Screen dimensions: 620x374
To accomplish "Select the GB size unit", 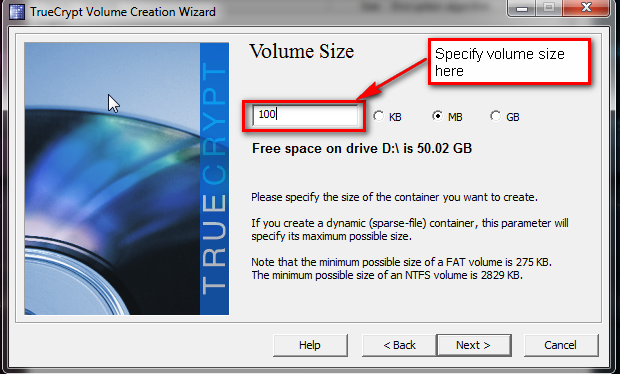I will tap(505, 117).
